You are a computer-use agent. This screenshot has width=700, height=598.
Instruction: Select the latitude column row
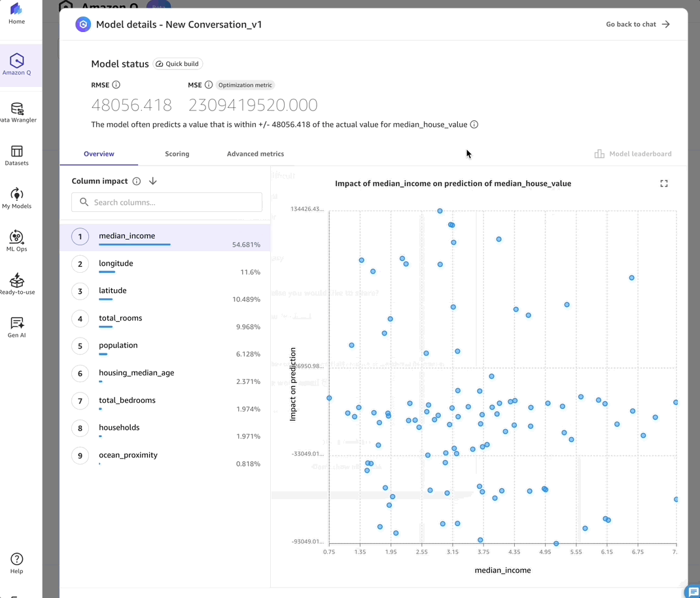pyautogui.click(x=165, y=292)
